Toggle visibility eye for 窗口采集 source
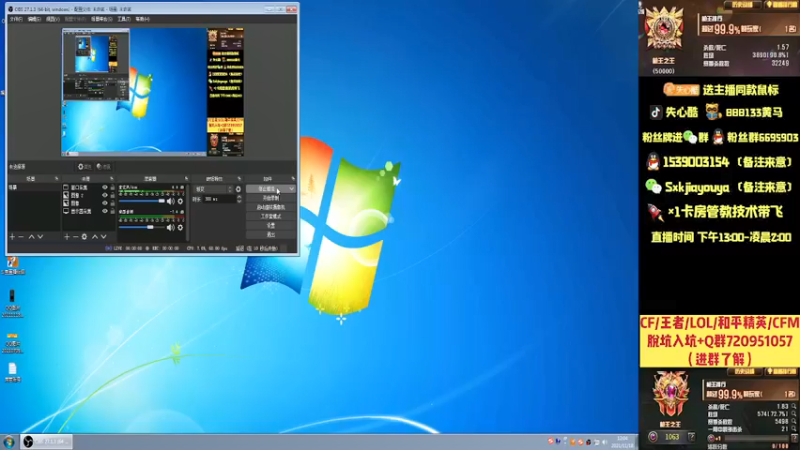The image size is (800, 450). coord(105,188)
